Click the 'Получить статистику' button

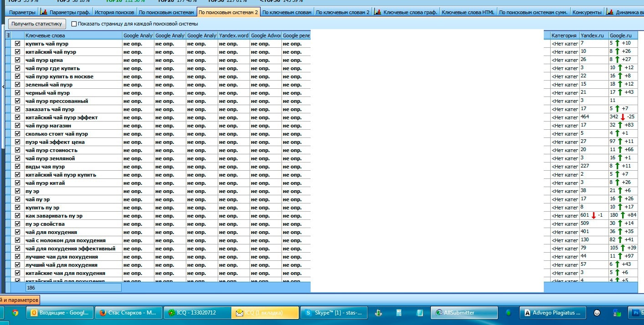tap(37, 24)
